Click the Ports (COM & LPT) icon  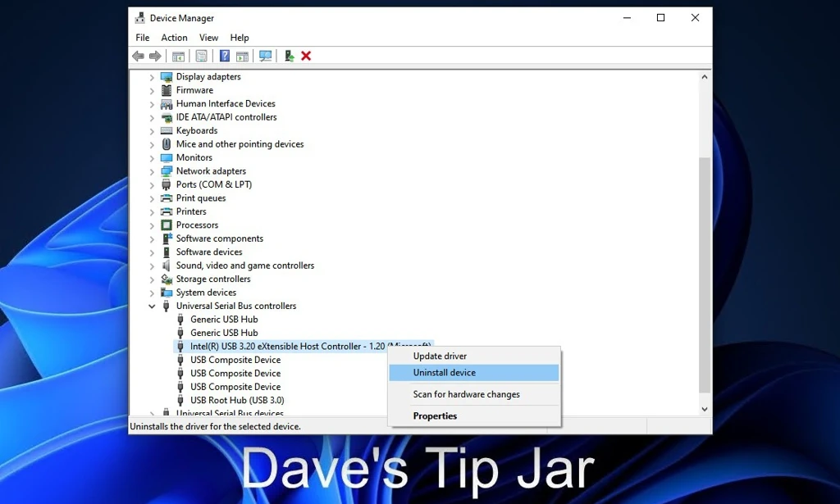[x=167, y=184]
